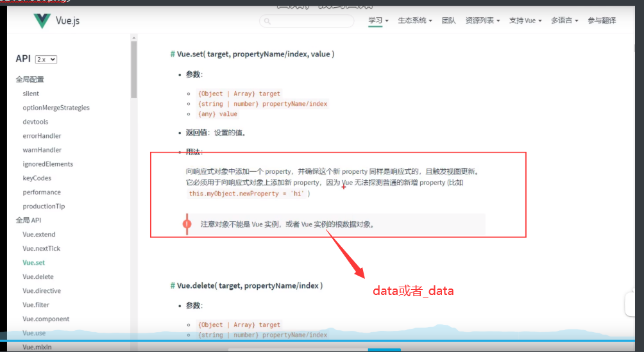Click the {any} value code text
Screen dimensions: 644x352
pyautogui.click(x=217, y=113)
